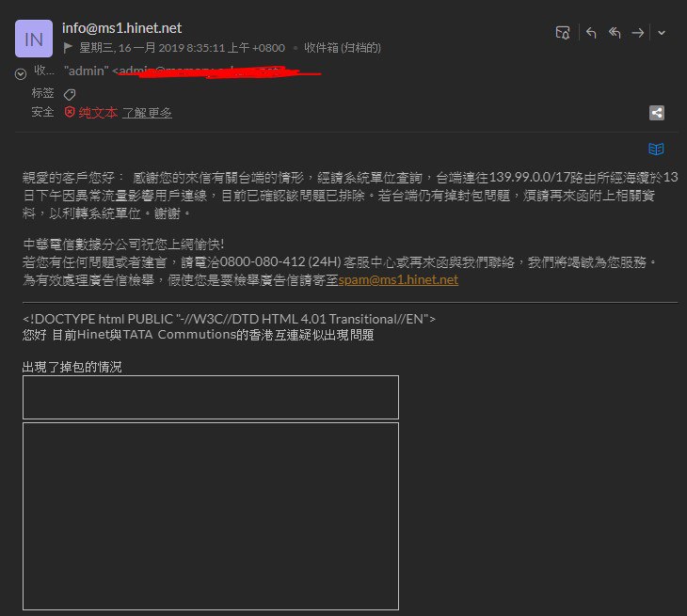Viewport: 687px width, 616px height.
Task: Click the forward arrow icon
Action: pos(637,33)
